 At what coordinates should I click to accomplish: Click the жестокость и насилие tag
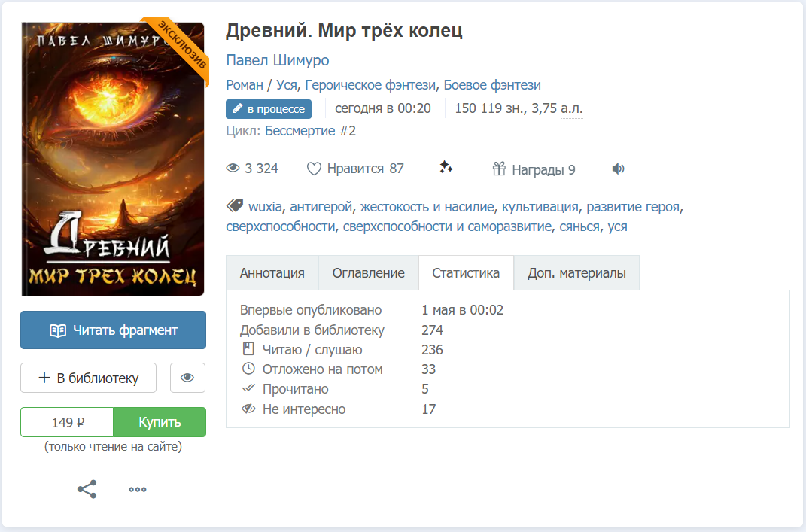(427, 207)
